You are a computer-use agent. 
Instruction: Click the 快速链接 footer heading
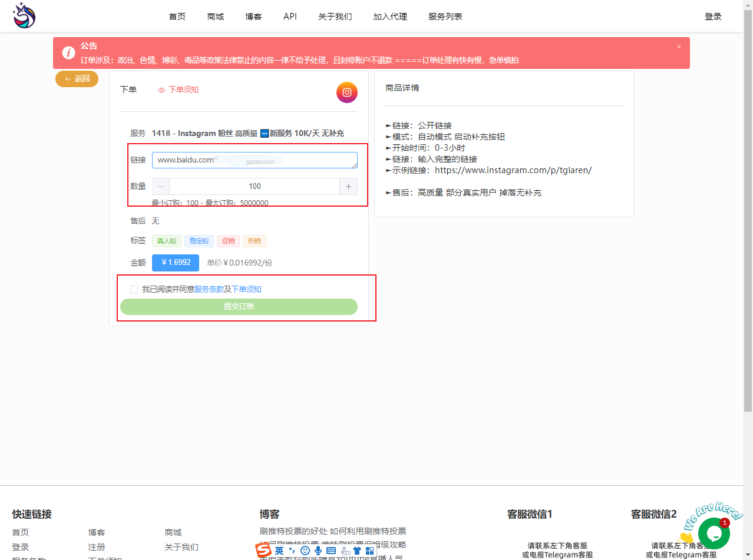coord(32,514)
